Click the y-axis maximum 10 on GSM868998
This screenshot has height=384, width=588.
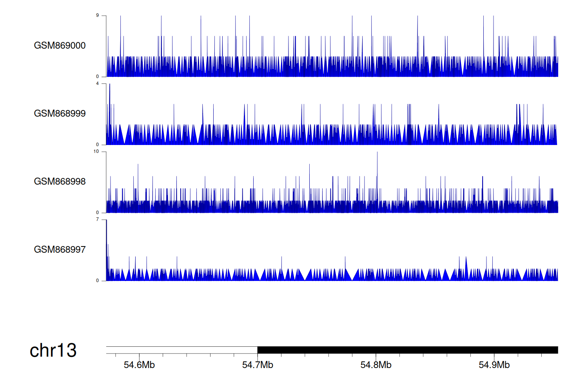[x=96, y=152]
